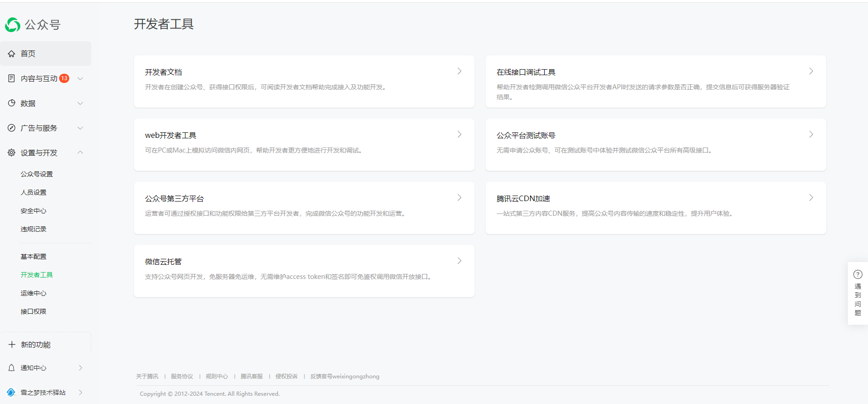Click 关于腾讯 footer link

(x=147, y=377)
